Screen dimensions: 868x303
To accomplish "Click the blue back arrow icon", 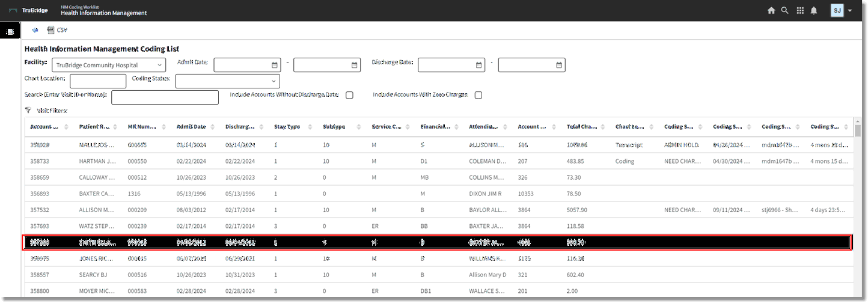I will 35,30.
